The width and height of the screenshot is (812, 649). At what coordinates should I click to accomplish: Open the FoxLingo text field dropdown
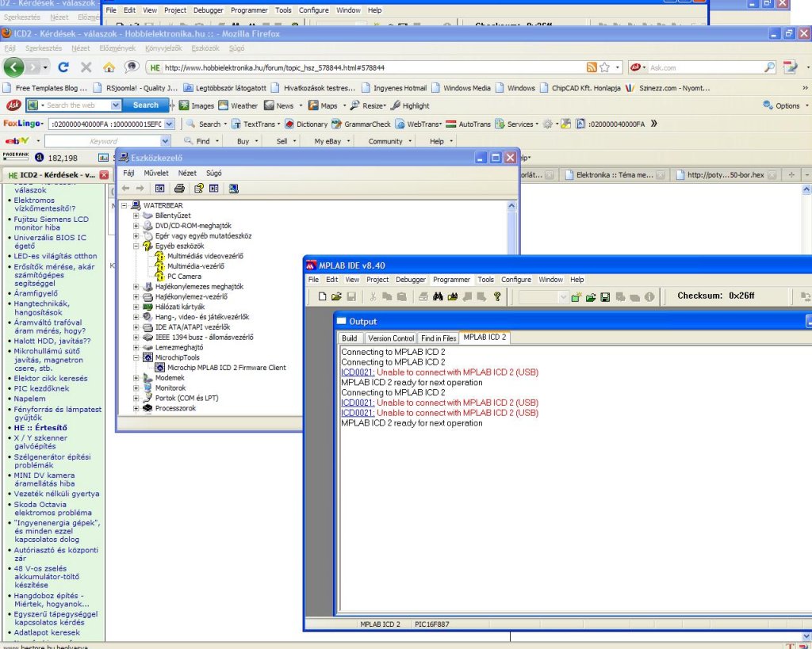click(x=170, y=124)
